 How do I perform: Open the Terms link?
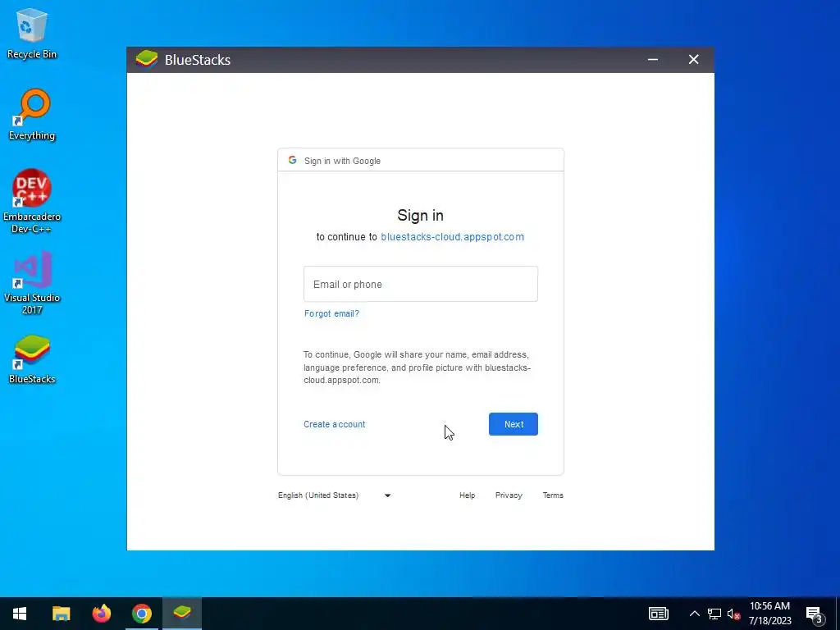(553, 495)
